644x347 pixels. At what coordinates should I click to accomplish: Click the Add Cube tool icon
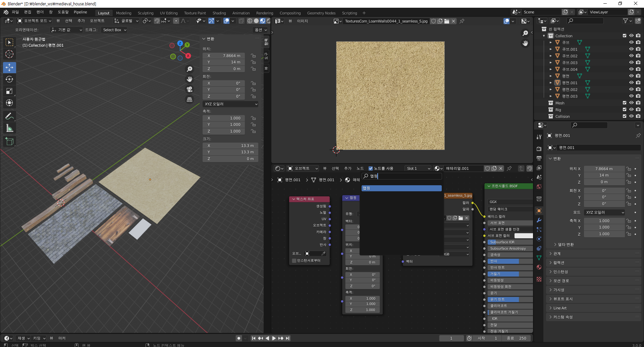pos(9,142)
